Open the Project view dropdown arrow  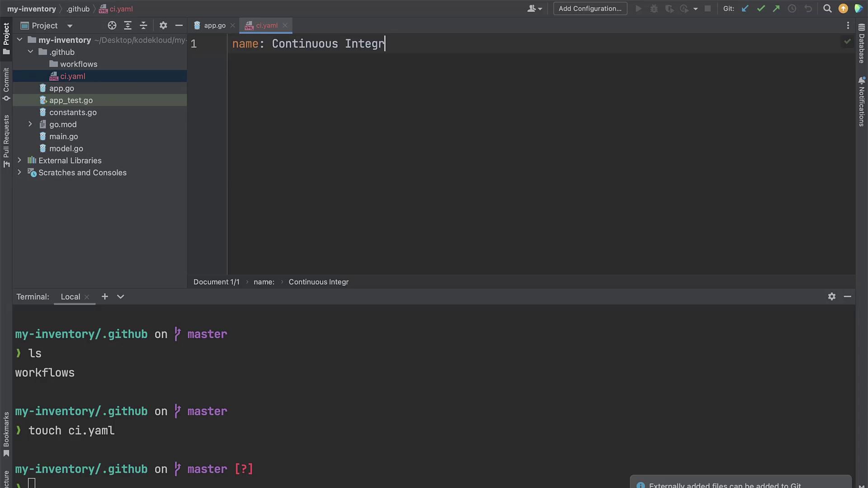(70, 26)
